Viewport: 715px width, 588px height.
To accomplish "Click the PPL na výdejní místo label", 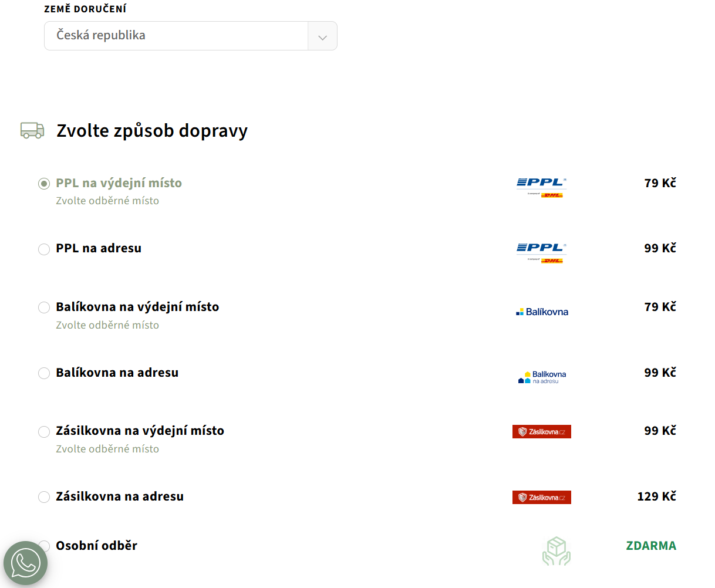I will tap(119, 183).
